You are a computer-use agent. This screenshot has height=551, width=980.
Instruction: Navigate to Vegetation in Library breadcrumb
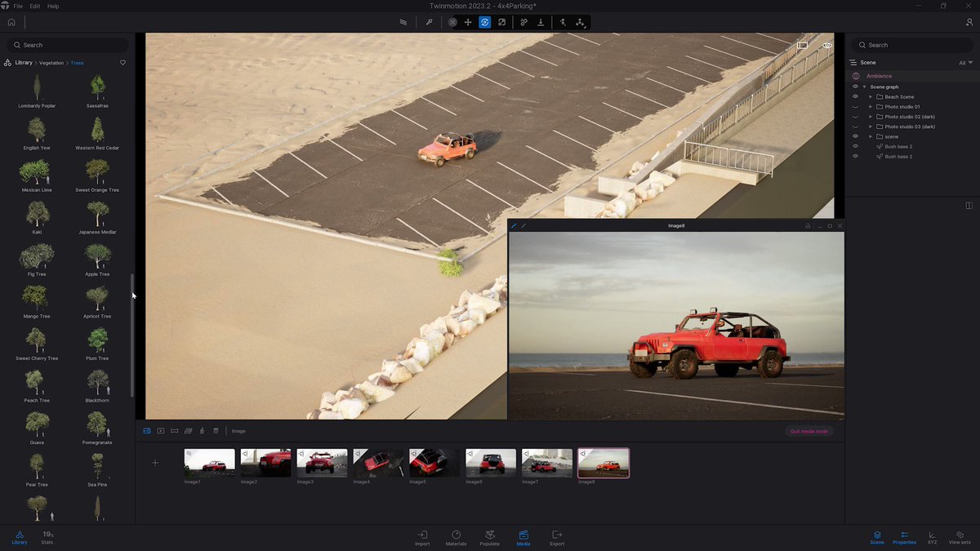coord(51,63)
